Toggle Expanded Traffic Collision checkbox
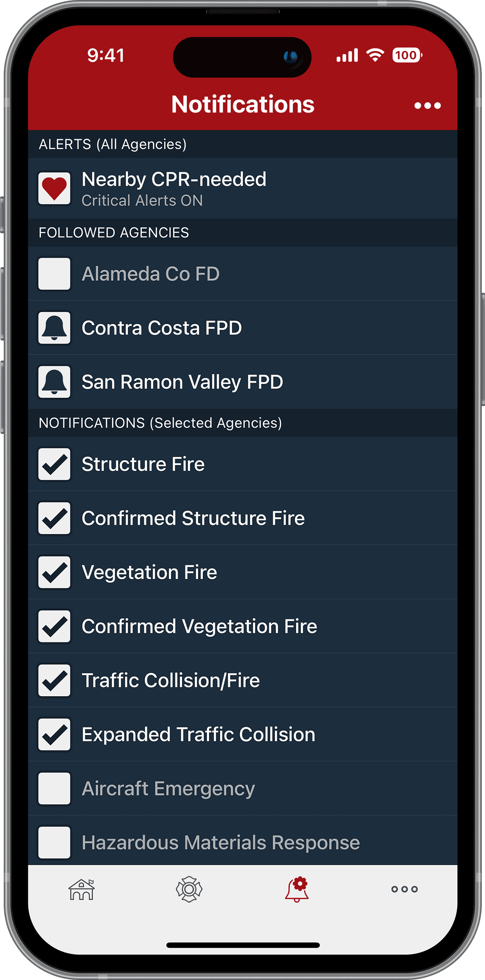This screenshot has height=980, width=485. point(54,734)
